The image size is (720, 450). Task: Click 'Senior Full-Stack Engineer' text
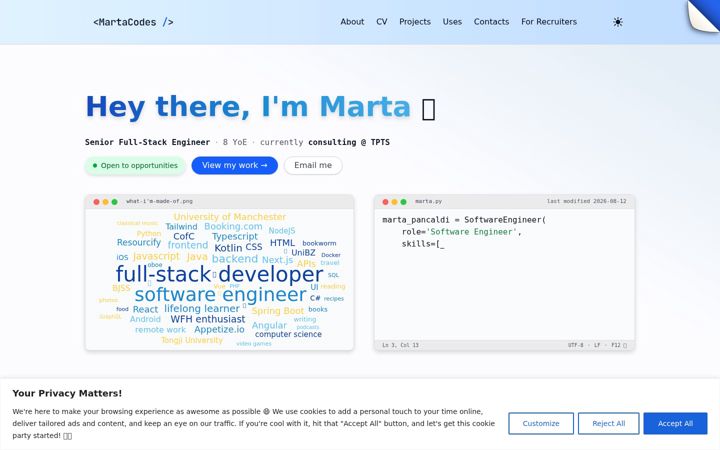click(x=147, y=142)
